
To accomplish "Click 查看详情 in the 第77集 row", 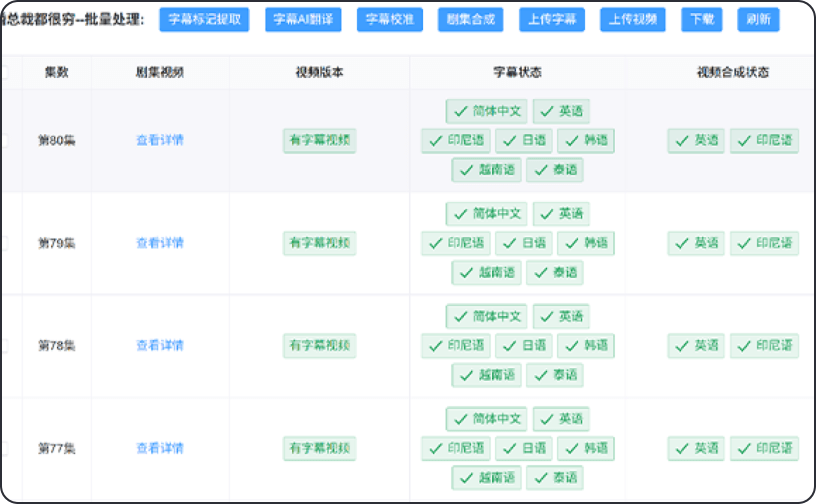I will 160,448.
